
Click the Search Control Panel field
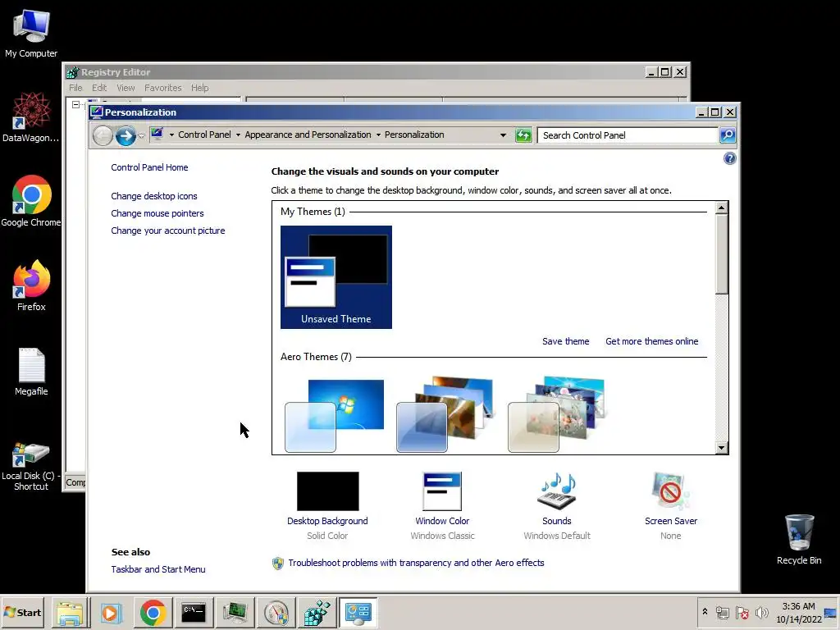tap(628, 135)
